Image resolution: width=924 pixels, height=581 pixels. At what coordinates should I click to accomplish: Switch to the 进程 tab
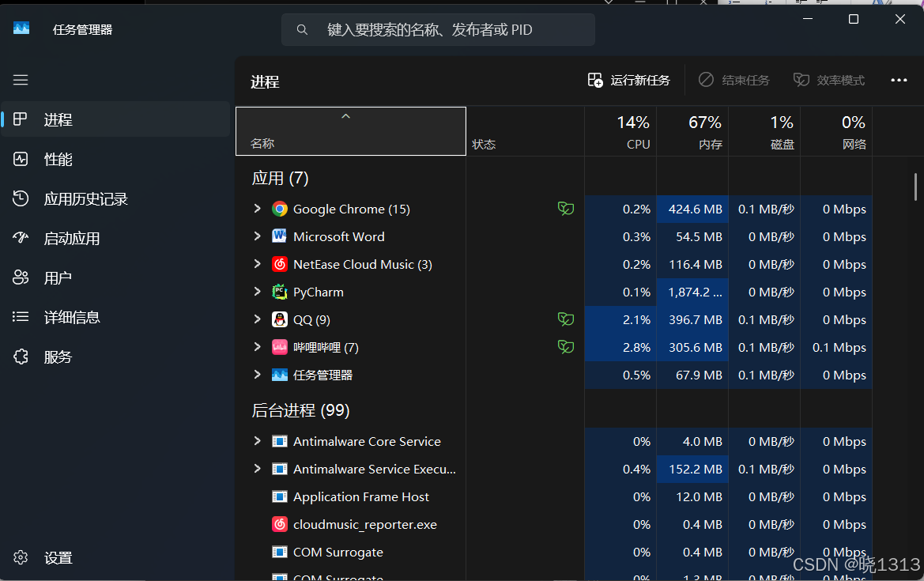[x=116, y=119]
